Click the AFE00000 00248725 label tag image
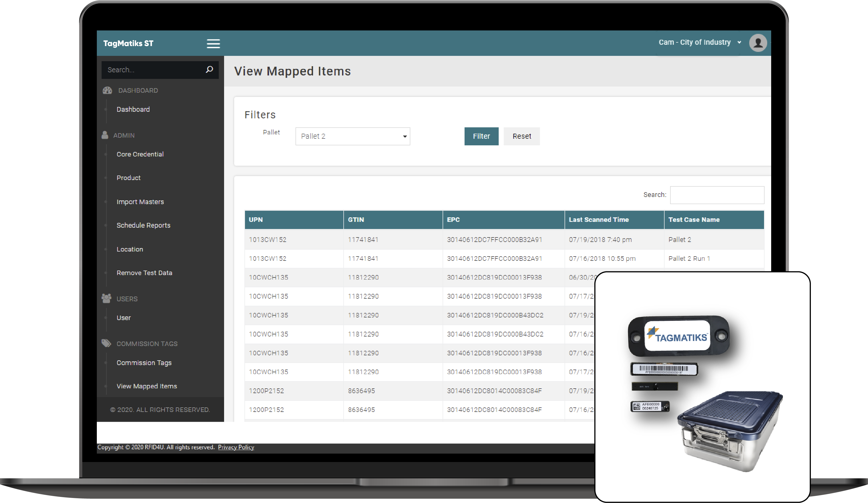 pos(650,406)
